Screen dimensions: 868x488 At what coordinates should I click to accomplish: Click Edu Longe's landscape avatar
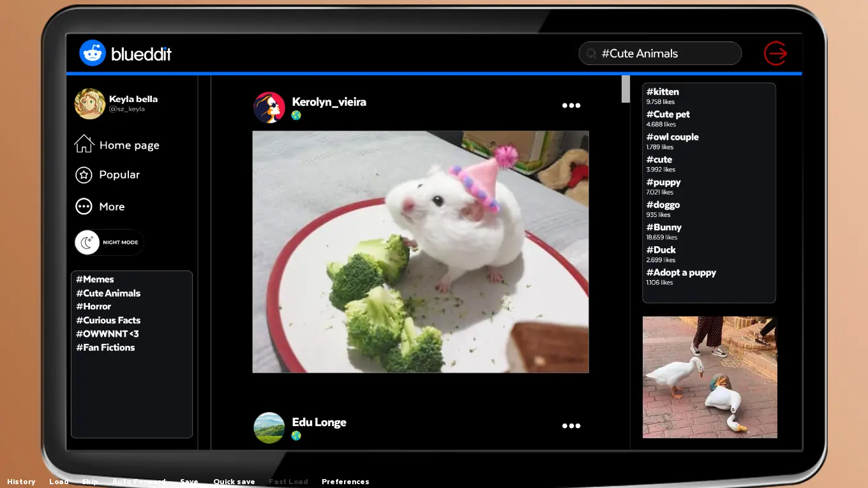coord(269,427)
